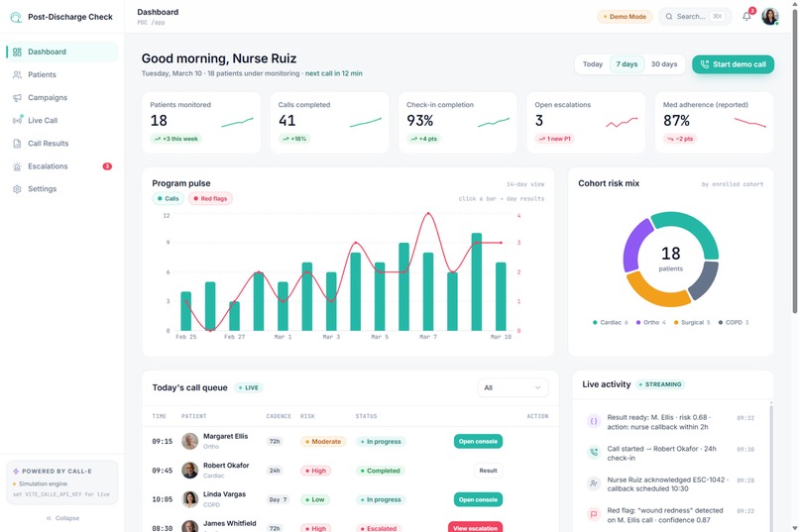The height and width of the screenshot is (532, 799).
Task: Open the Med adherence card
Action: (x=715, y=123)
